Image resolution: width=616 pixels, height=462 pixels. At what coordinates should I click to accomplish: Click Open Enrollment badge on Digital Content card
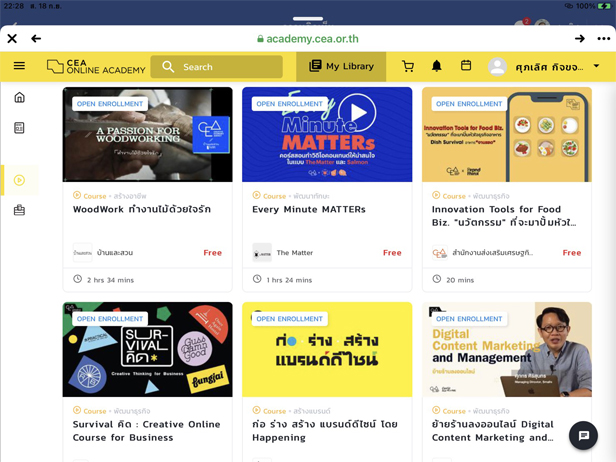469,319
